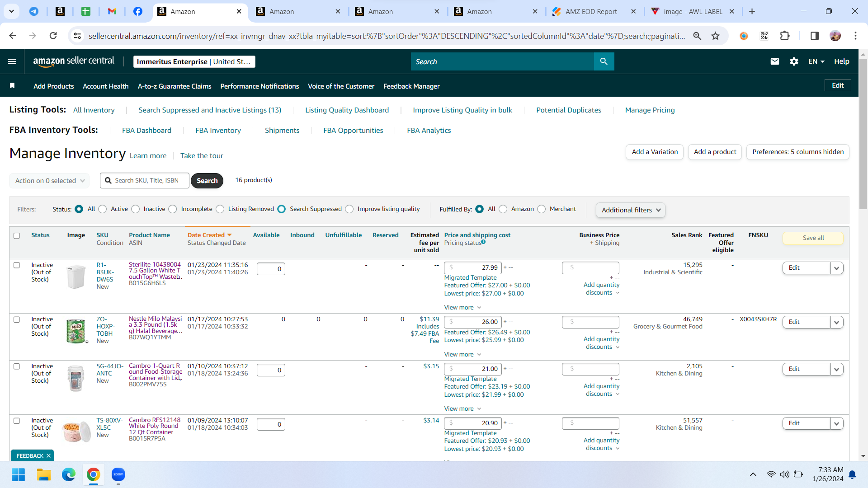The width and height of the screenshot is (868, 488).
Task: Click the black Search button for SKU search
Action: coord(207,181)
